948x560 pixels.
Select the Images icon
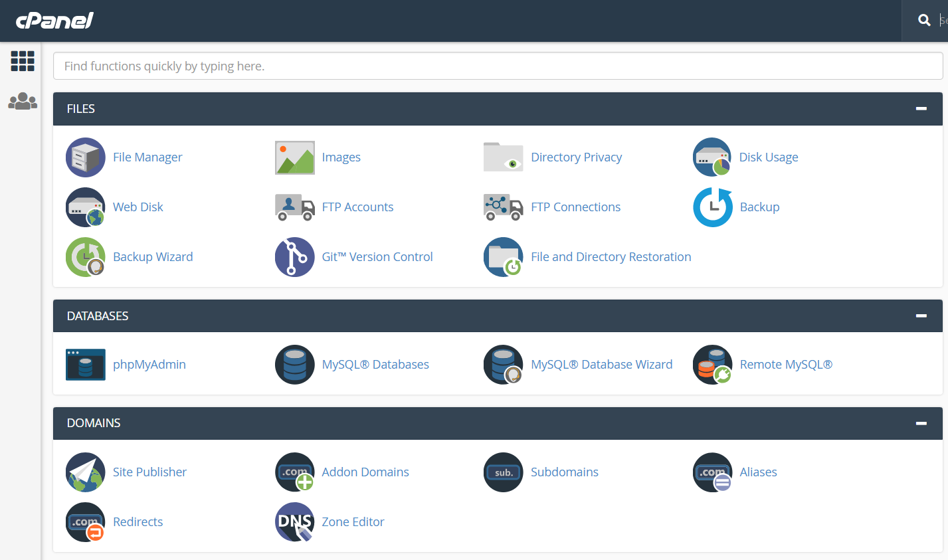click(x=341, y=157)
